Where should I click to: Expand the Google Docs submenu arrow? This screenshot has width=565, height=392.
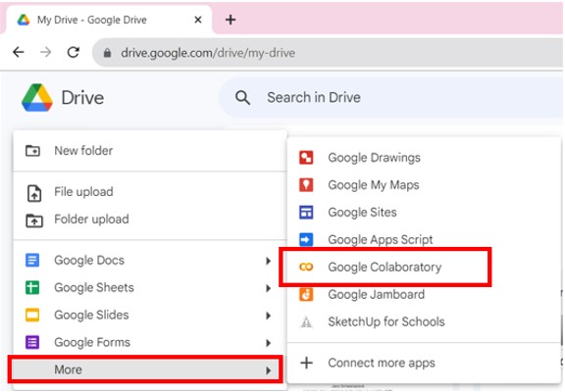pyautogui.click(x=268, y=261)
